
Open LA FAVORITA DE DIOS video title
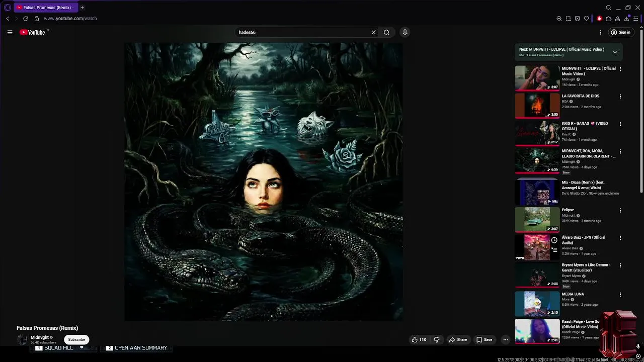pyautogui.click(x=581, y=96)
